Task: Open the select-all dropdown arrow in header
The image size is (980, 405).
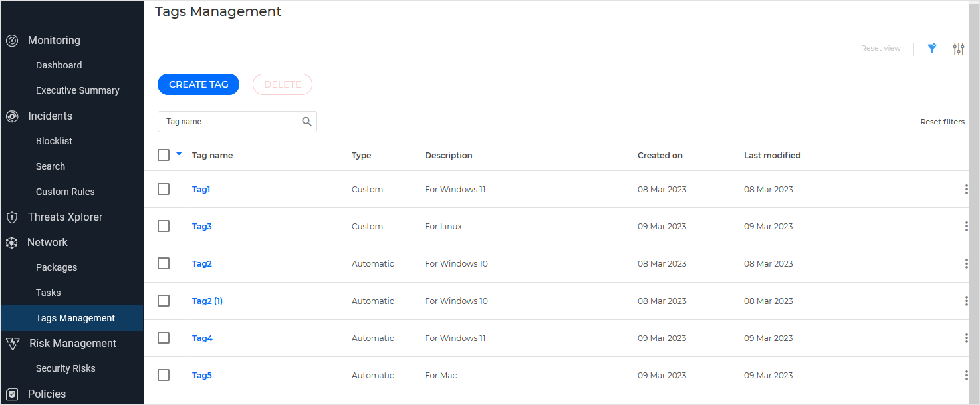Action: 179,154
